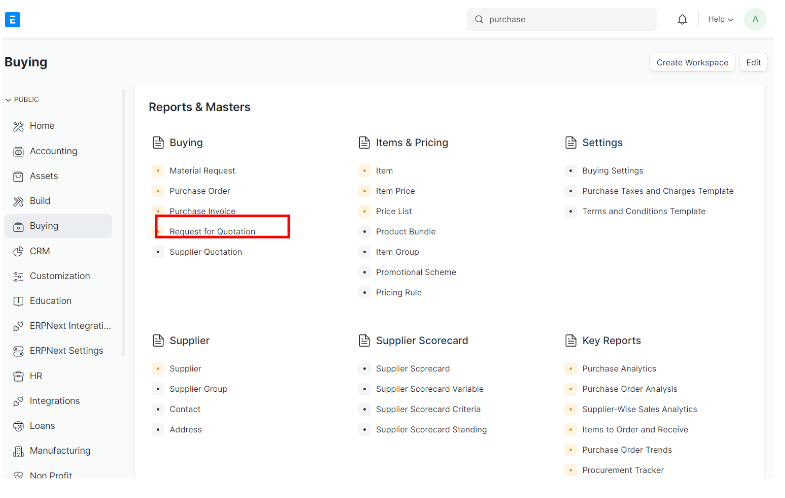Click the user avatar icon
The image size is (785, 498).
point(756,19)
